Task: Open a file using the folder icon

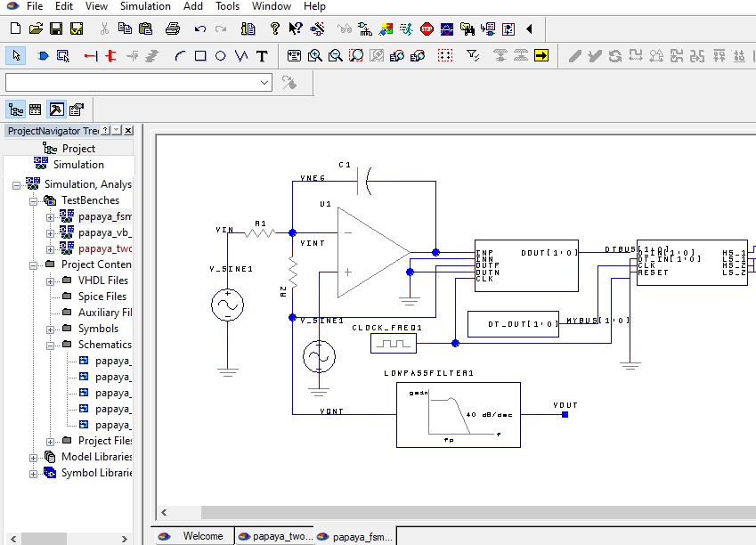Action: [36, 28]
